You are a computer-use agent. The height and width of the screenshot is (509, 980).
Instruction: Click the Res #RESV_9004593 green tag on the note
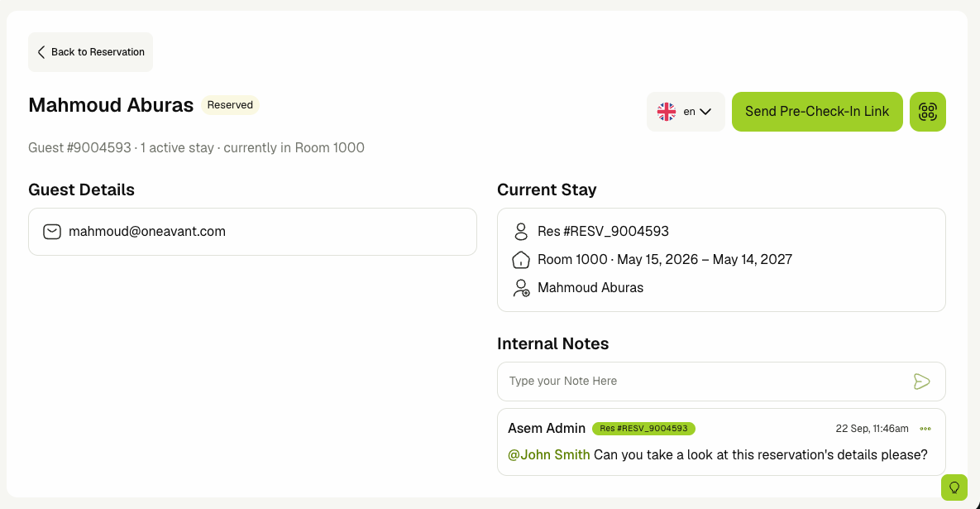tap(643, 429)
